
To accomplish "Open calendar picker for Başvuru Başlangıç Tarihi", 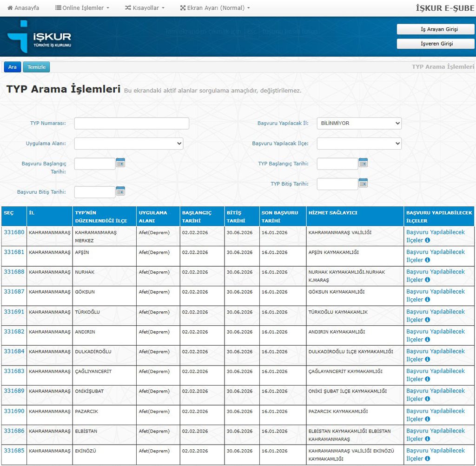I will point(120,163).
